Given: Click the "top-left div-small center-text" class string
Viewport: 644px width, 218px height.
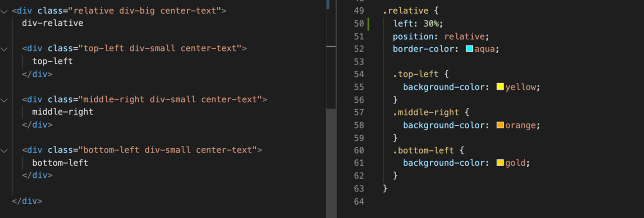Looking at the screenshot, I should 160,48.
